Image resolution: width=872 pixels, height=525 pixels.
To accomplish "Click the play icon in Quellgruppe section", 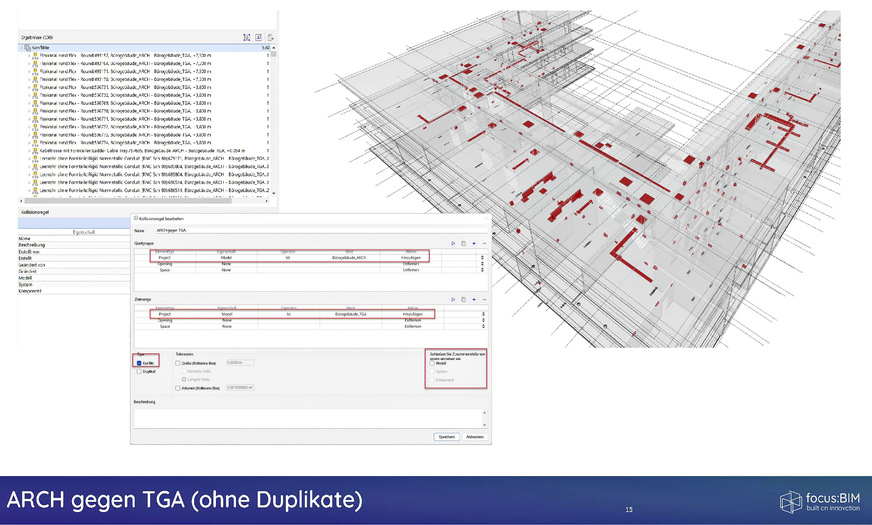I will pyautogui.click(x=452, y=243).
